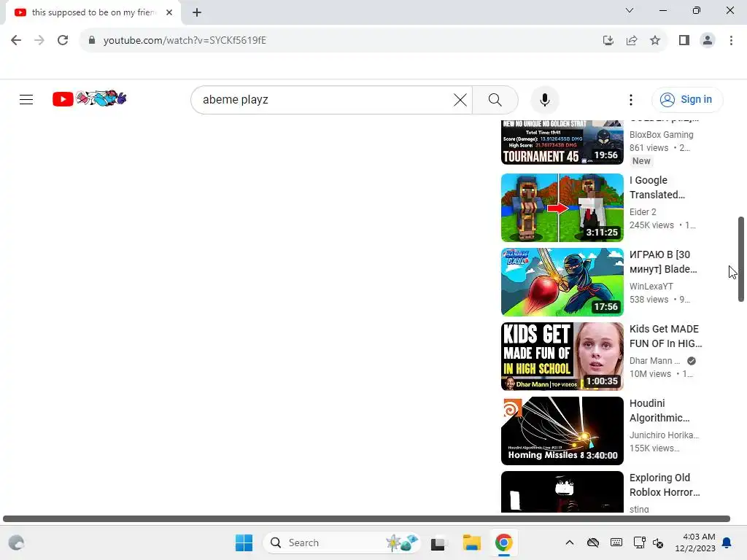Open the Homing Missiles Houdini thumbnail
The width and height of the screenshot is (747, 560).
[562, 430]
